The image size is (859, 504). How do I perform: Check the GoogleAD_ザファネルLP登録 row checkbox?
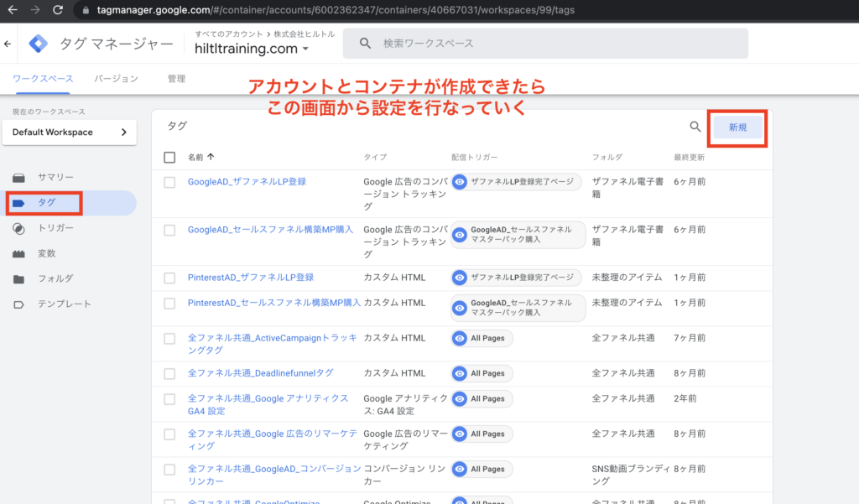coord(169,183)
